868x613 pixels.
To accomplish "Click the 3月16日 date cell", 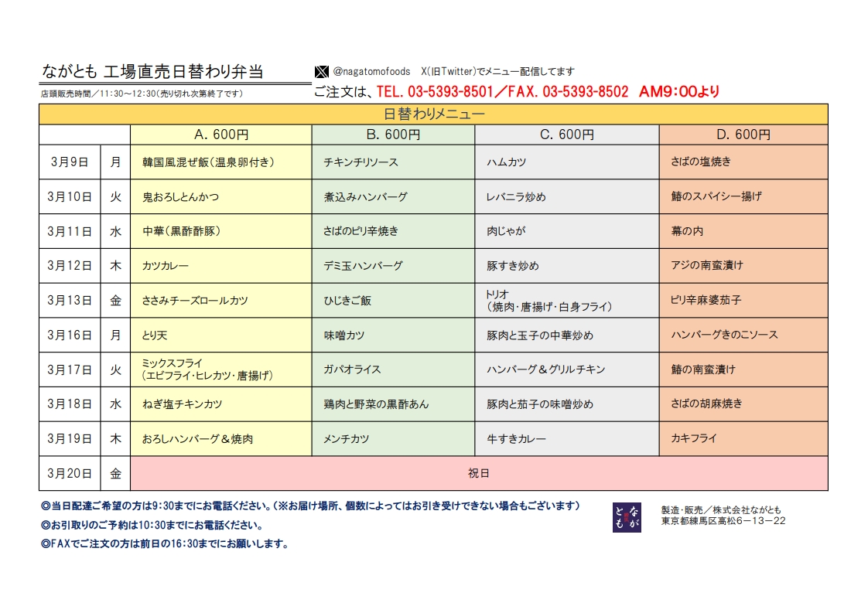I will pos(70,335).
